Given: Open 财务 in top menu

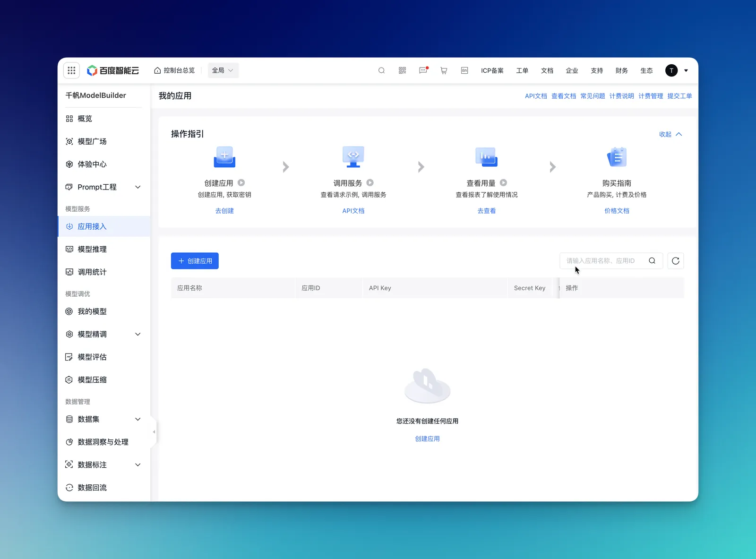Looking at the screenshot, I should (621, 70).
